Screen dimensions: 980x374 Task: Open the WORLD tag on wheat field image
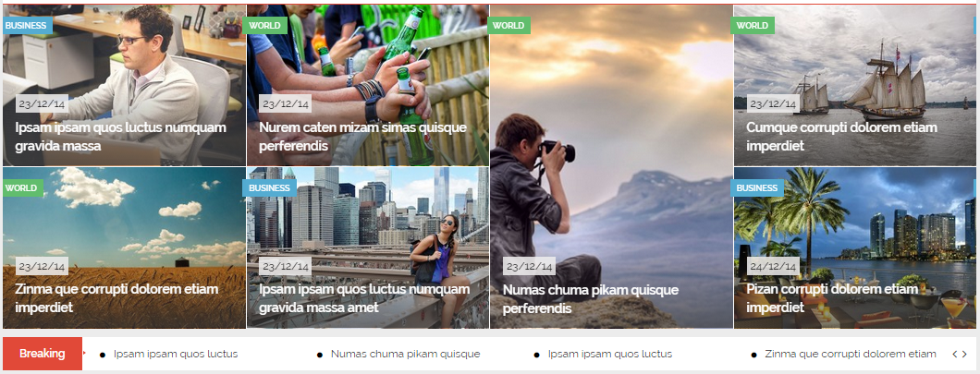[22, 188]
